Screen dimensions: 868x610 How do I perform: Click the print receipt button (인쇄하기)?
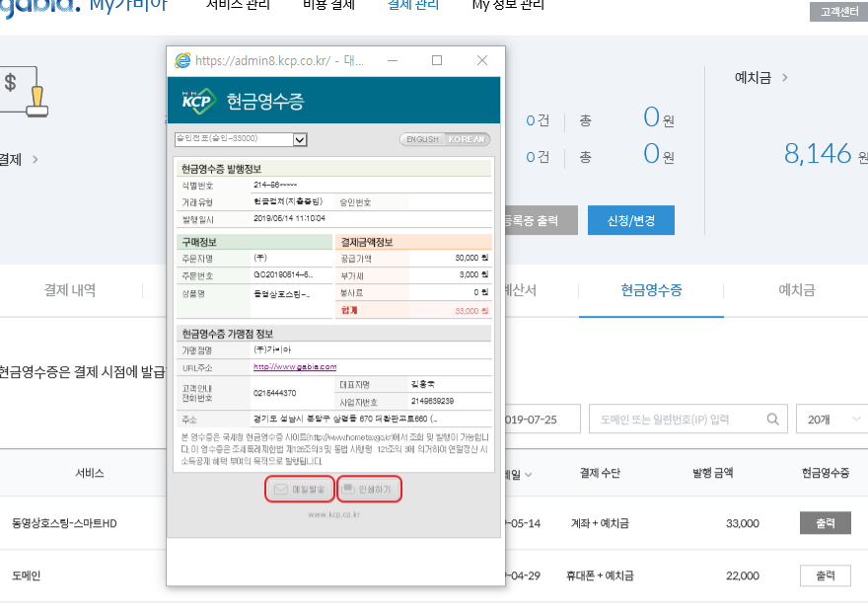pyautogui.click(x=369, y=490)
